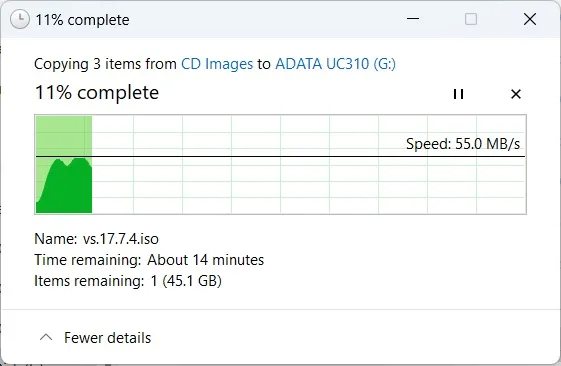Image resolution: width=561 pixels, height=366 pixels.
Task: Click the About 14 minutes remaining text
Action: pyautogui.click(x=206, y=260)
